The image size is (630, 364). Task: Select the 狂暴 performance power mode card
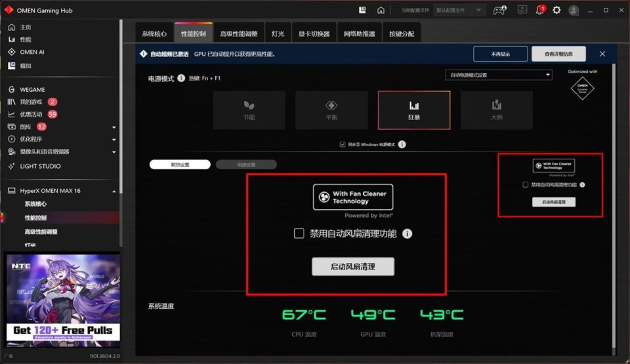[x=414, y=110]
